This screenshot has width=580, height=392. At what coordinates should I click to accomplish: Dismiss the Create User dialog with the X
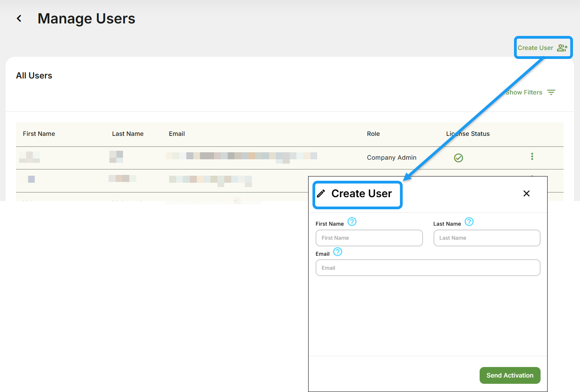tap(526, 193)
